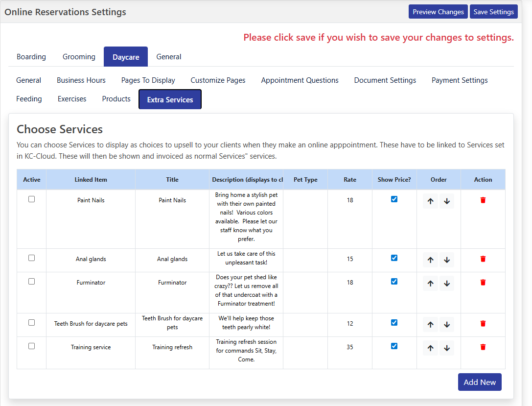Click the Show Price? column header

(x=394, y=180)
